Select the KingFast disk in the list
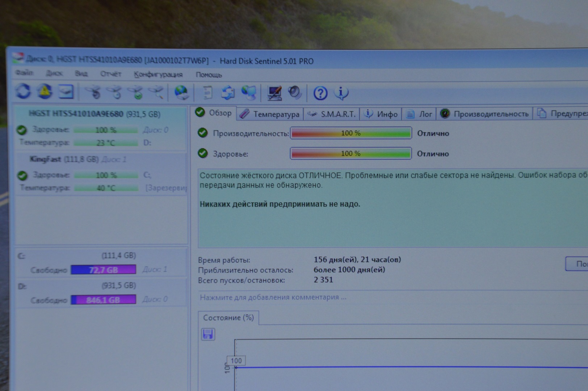This screenshot has height=391, width=588. point(64,159)
